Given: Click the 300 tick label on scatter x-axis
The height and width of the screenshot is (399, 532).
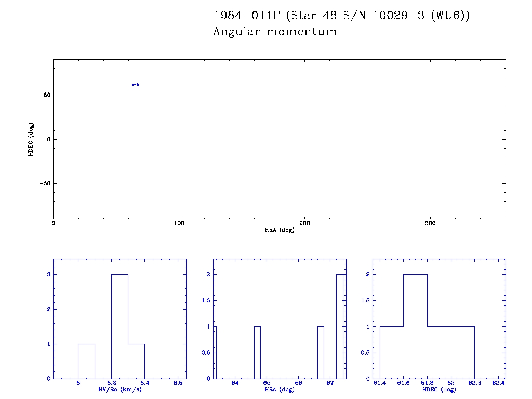Looking at the screenshot, I should coord(430,223).
